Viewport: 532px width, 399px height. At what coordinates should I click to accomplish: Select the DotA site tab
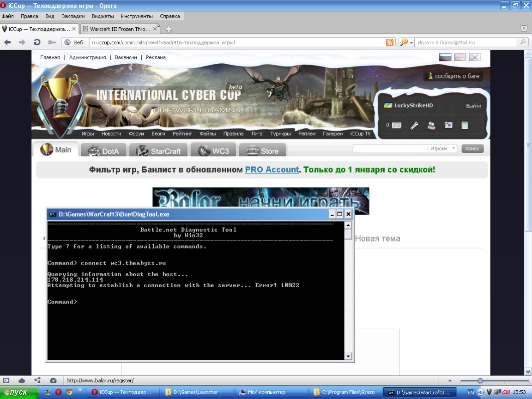pos(103,150)
